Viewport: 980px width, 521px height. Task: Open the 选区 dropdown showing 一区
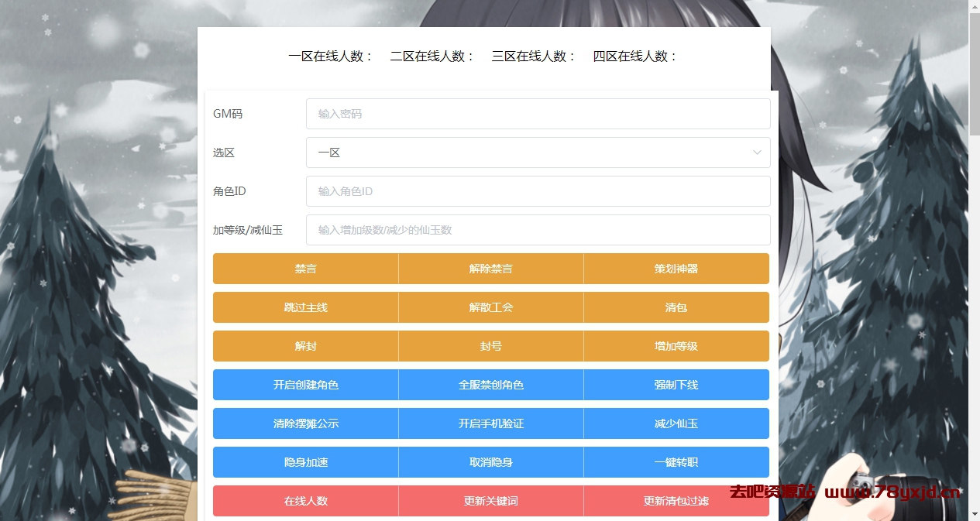tap(538, 153)
